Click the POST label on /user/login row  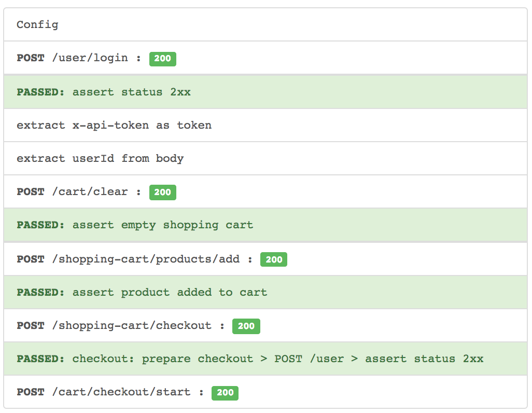(x=31, y=58)
